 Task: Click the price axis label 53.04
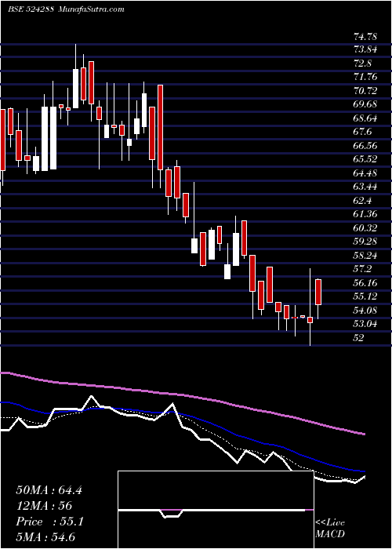click(x=366, y=323)
